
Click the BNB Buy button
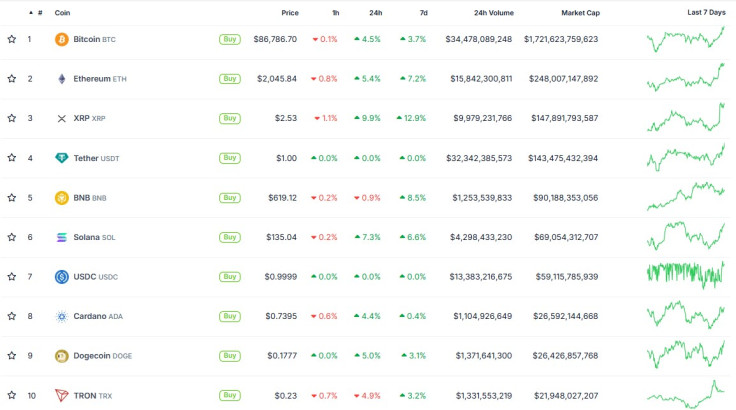click(x=230, y=198)
